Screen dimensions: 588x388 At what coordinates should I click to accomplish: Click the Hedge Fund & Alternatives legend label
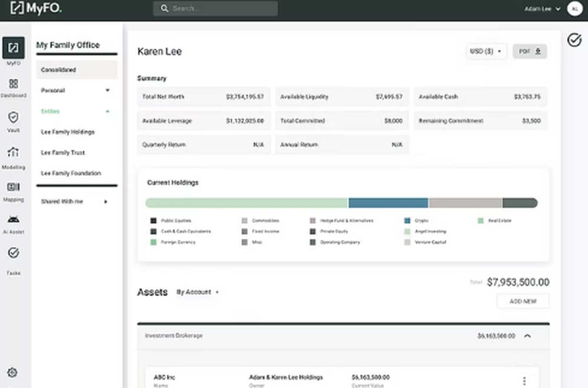[x=346, y=220]
